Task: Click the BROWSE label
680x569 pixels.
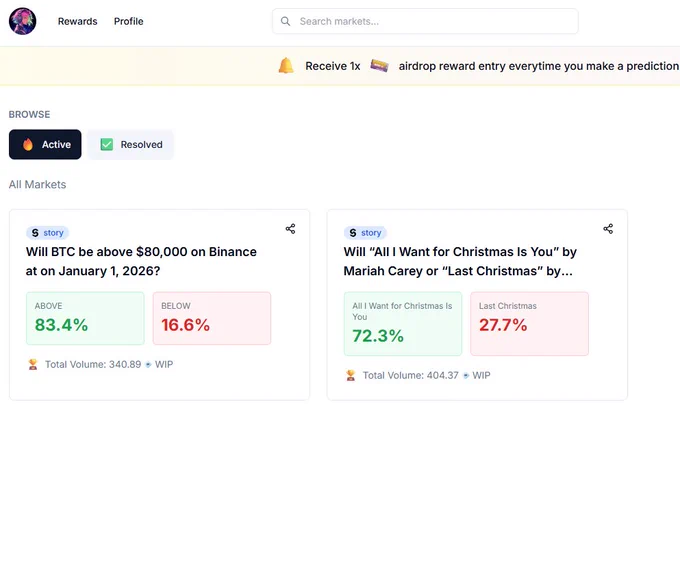Action: (x=29, y=114)
